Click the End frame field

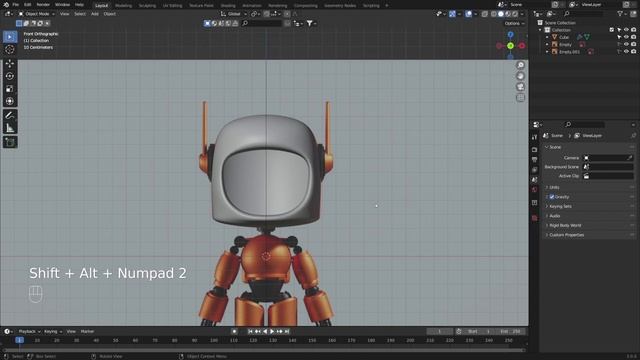click(x=511, y=331)
